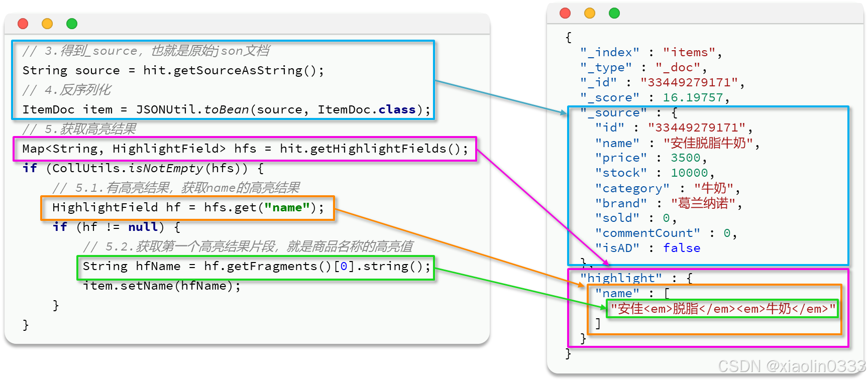Click the '"id" : "33449279171"' line inside _source
Image resolution: width=868 pixels, height=381 pixels.
[x=674, y=128]
